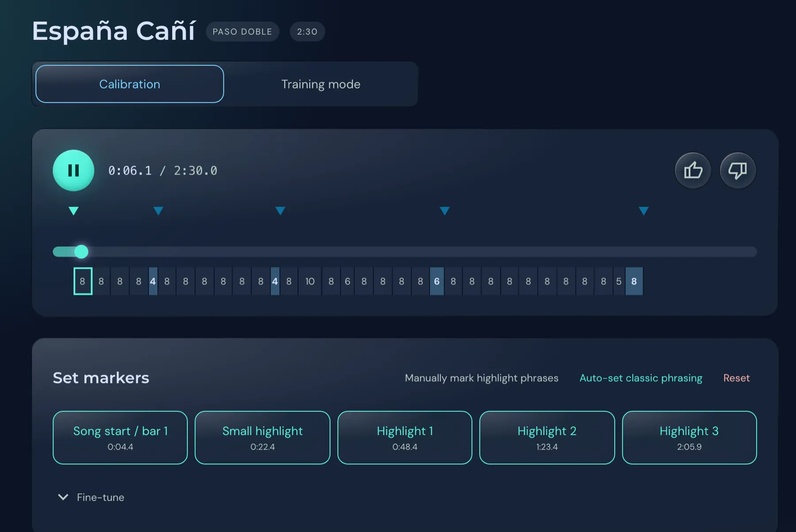Click the 0:06.1 / 2:30.0 time readout
The height and width of the screenshot is (532, 796).
[163, 171]
